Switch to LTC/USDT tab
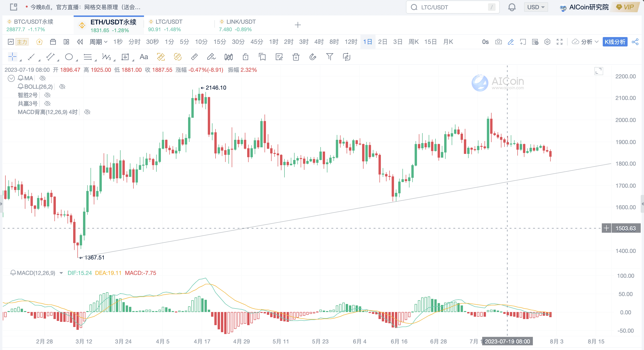This screenshot has width=644, height=350. pyautogui.click(x=178, y=25)
